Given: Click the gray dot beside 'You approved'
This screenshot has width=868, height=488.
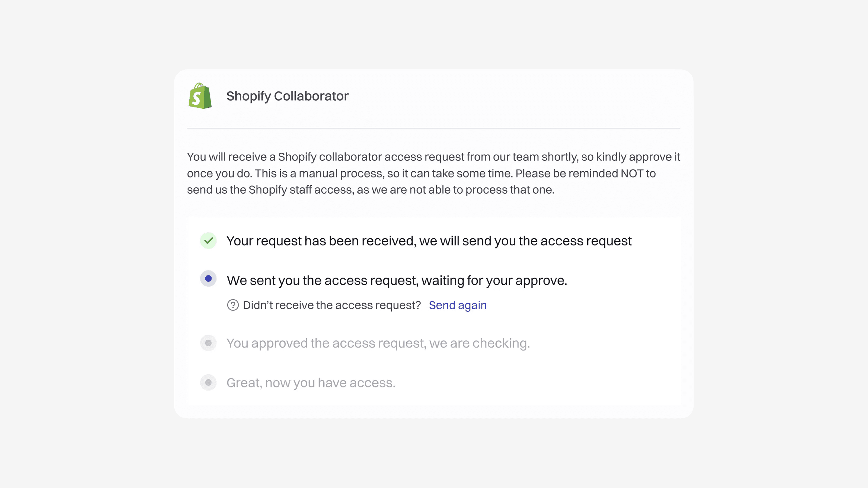Looking at the screenshot, I should [208, 343].
